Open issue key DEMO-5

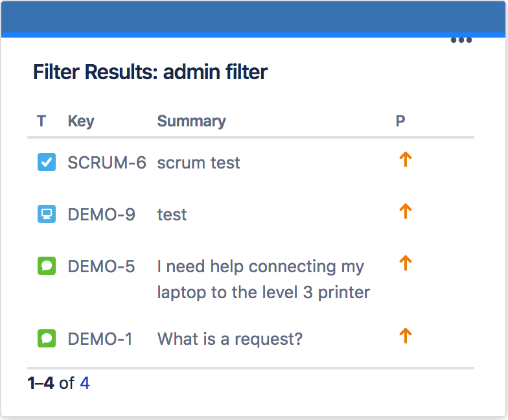pyautogui.click(x=102, y=266)
